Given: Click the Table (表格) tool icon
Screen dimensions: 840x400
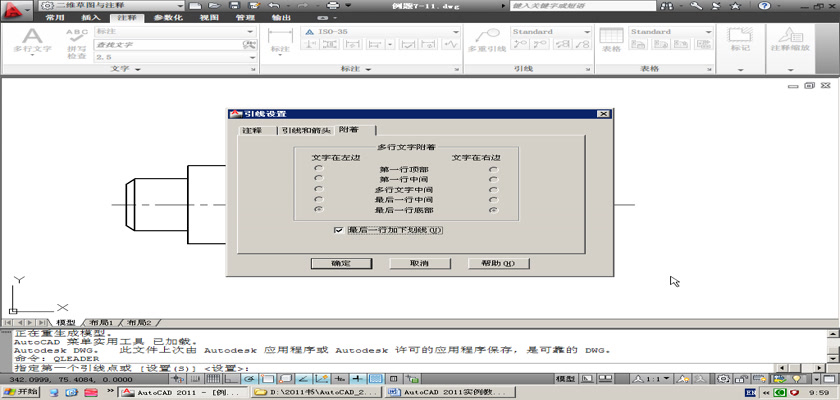Looking at the screenshot, I should [x=611, y=41].
